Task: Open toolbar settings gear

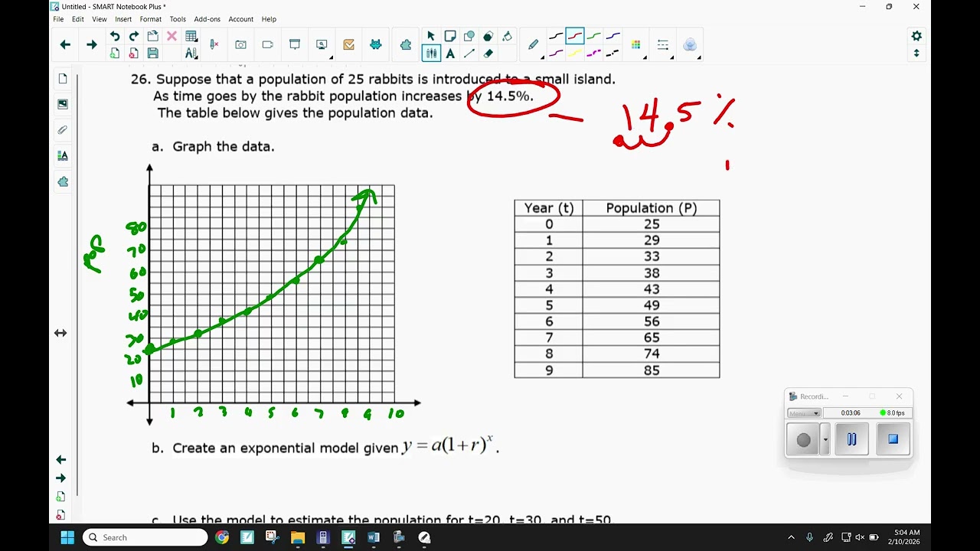Action: (x=916, y=36)
